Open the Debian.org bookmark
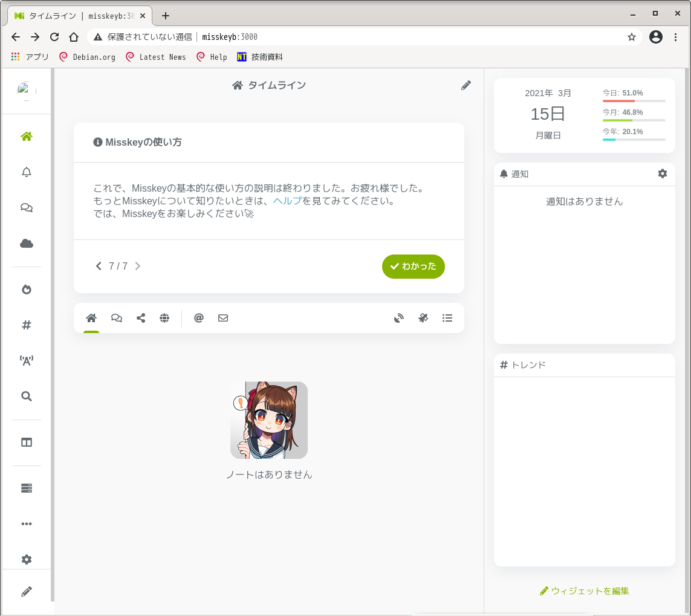This screenshot has height=616, width=691. coord(87,57)
